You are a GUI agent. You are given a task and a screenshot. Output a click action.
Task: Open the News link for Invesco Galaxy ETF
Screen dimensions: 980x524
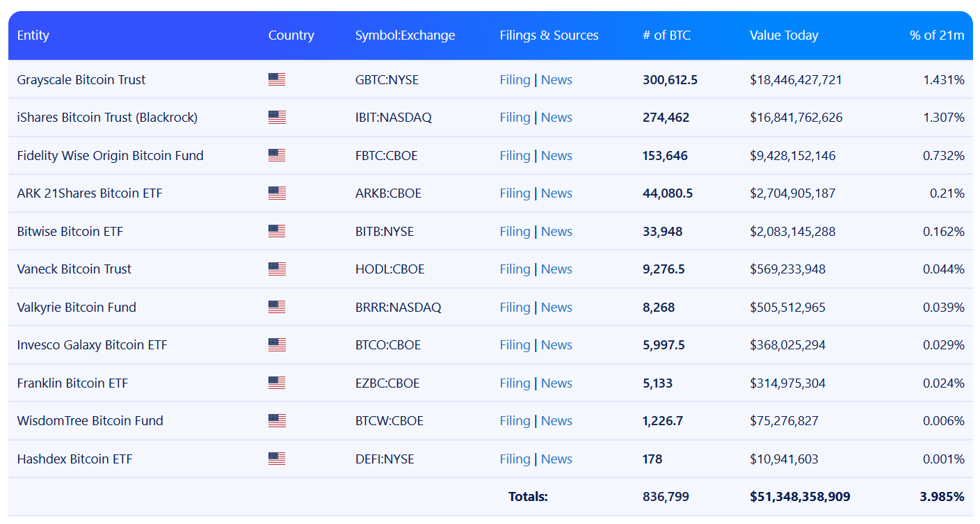click(x=556, y=345)
